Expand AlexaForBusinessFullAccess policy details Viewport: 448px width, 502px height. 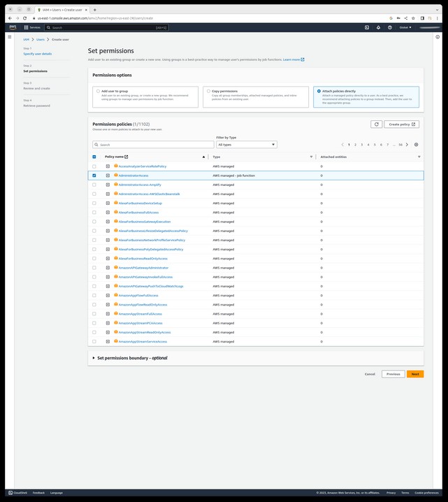(108, 213)
